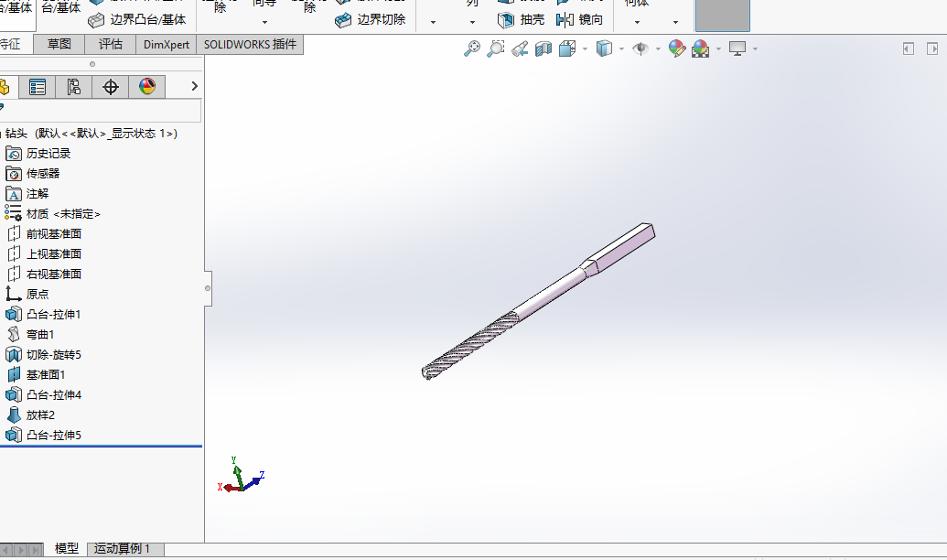Select feature 凸台-拉伸1
The image size is (947, 560).
click(x=43, y=314)
